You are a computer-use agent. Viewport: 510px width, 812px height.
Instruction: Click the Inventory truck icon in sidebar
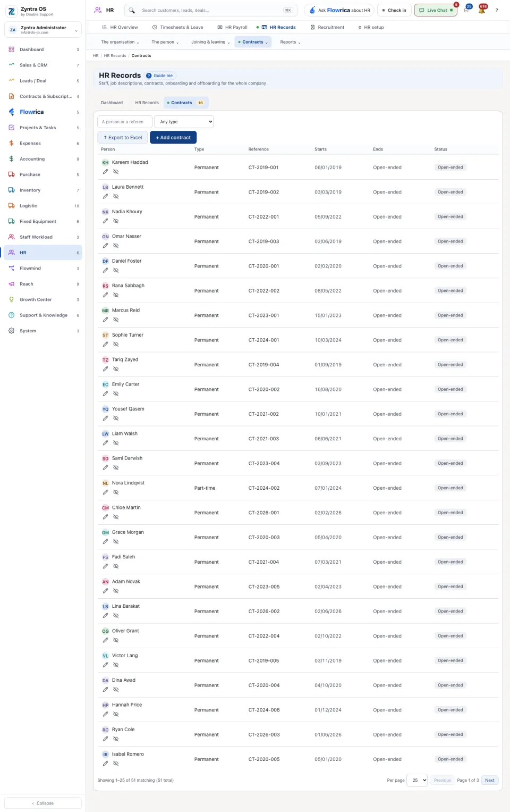tap(12, 190)
